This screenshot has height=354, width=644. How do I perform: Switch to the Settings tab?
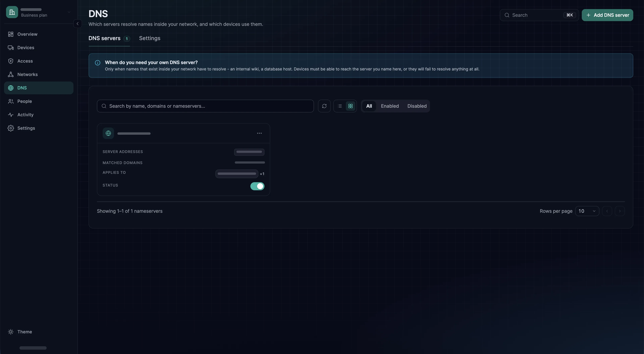click(149, 38)
